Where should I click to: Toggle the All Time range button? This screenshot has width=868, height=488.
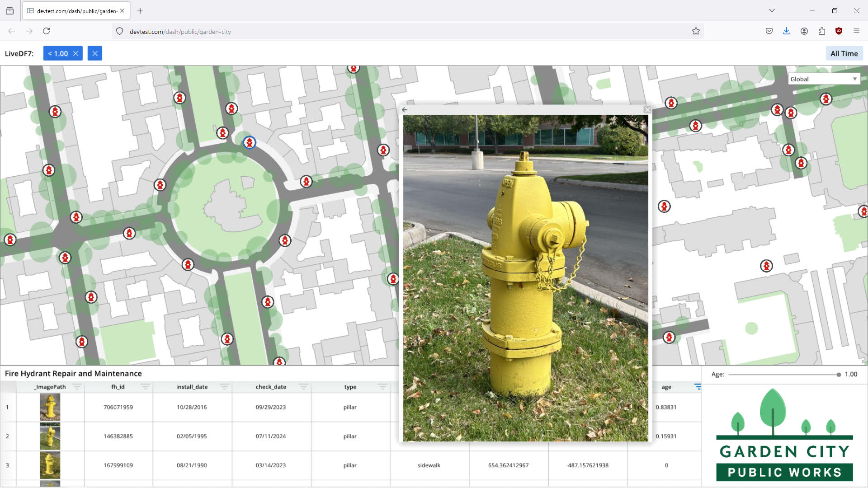click(x=844, y=53)
